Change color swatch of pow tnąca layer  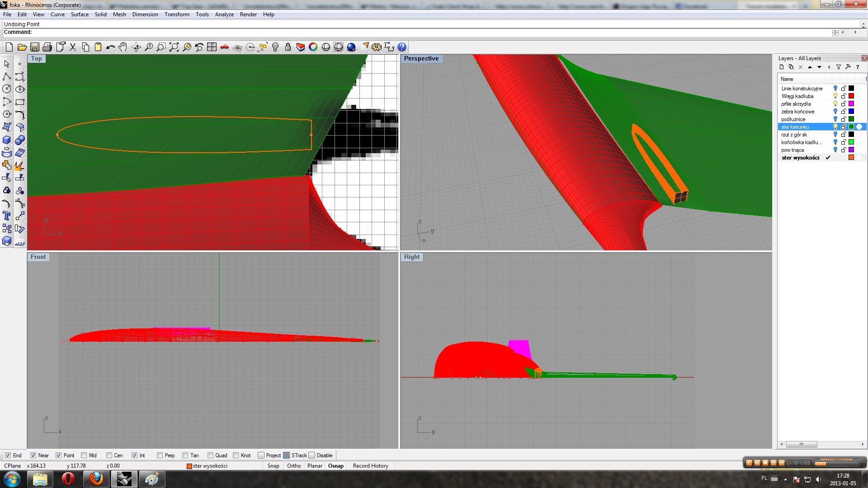pos(851,150)
